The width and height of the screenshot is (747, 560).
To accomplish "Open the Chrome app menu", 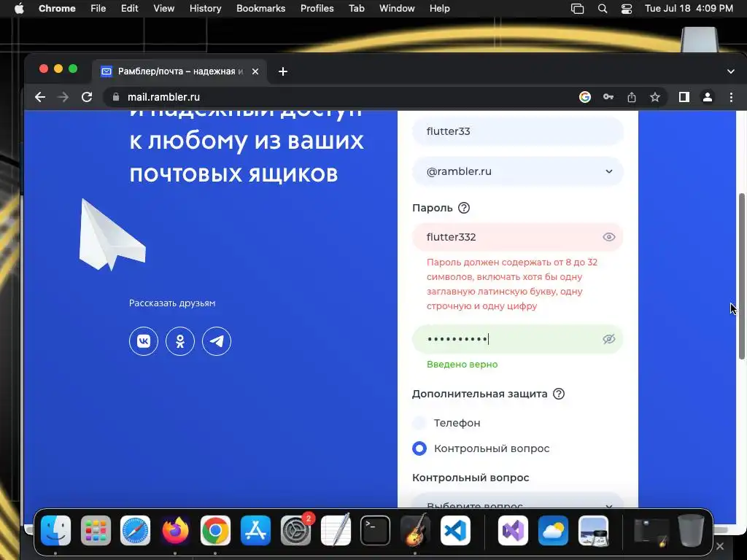I will [x=57, y=9].
